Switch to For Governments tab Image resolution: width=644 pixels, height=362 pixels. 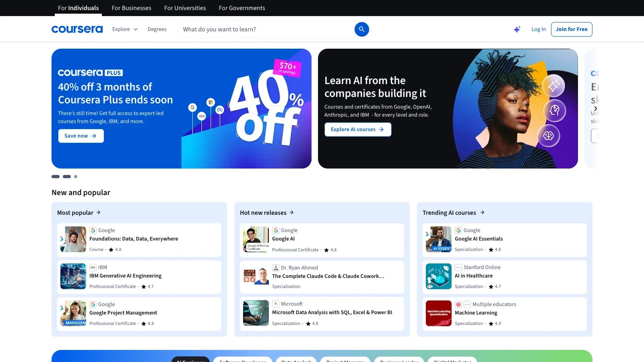[x=242, y=8]
